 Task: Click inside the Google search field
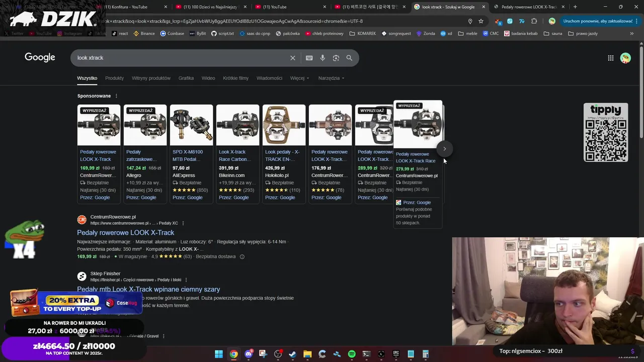click(x=181, y=58)
